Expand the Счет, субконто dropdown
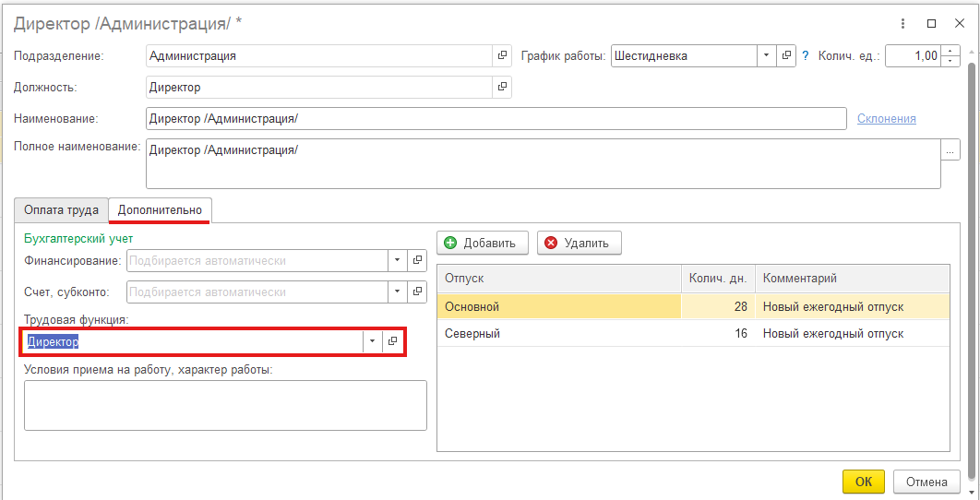Viewport: 980px width, 500px height. pos(398,292)
